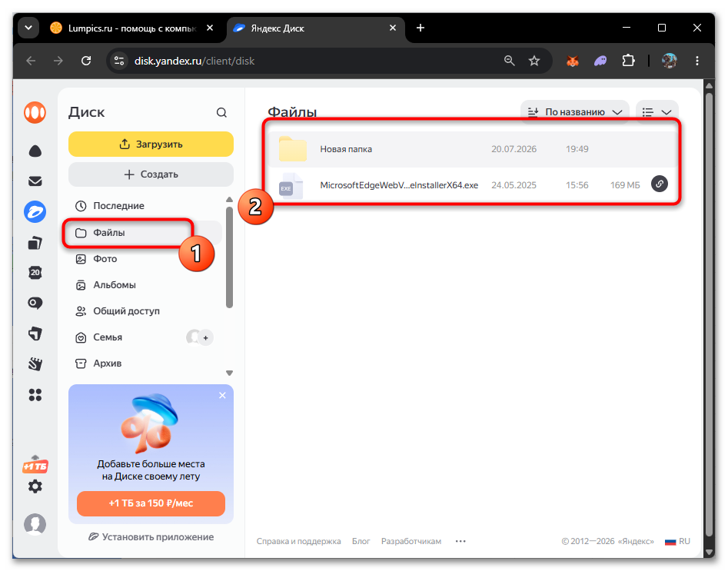Open the Extensions puzzle icon

(x=628, y=61)
